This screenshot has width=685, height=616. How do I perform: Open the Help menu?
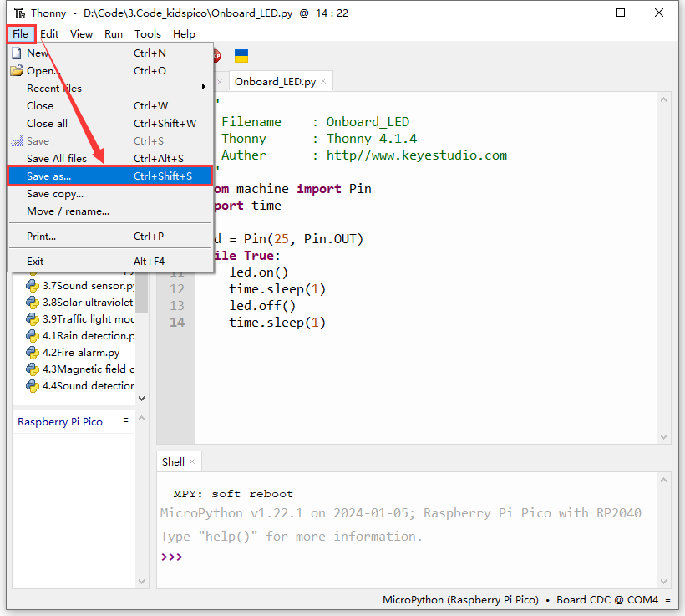pyautogui.click(x=184, y=34)
